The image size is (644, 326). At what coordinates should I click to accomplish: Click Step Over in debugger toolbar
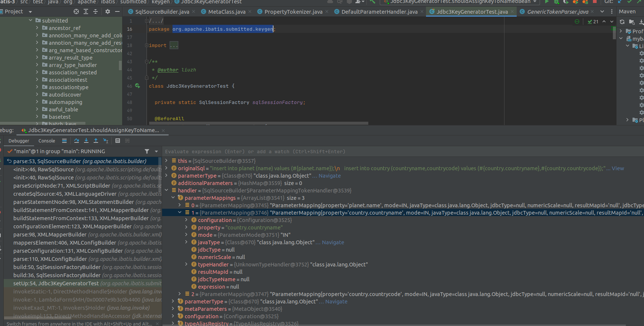[77, 141]
